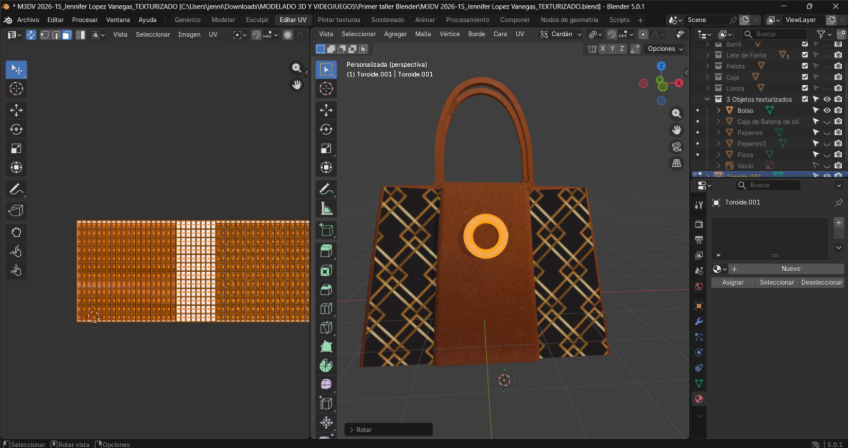
Task: Select the Move tool in the 3D viewport toolbar
Action: pyautogui.click(x=326, y=109)
